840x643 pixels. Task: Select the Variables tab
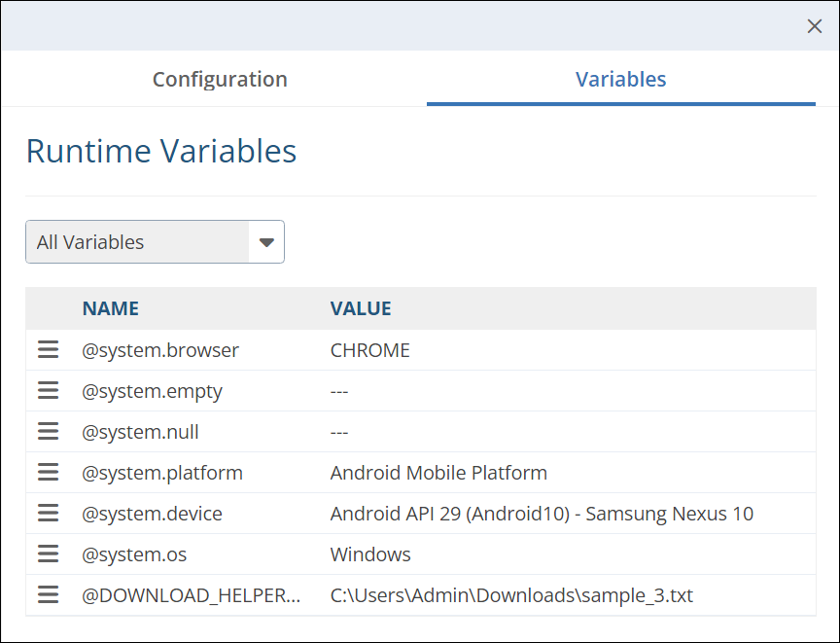click(620, 80)
